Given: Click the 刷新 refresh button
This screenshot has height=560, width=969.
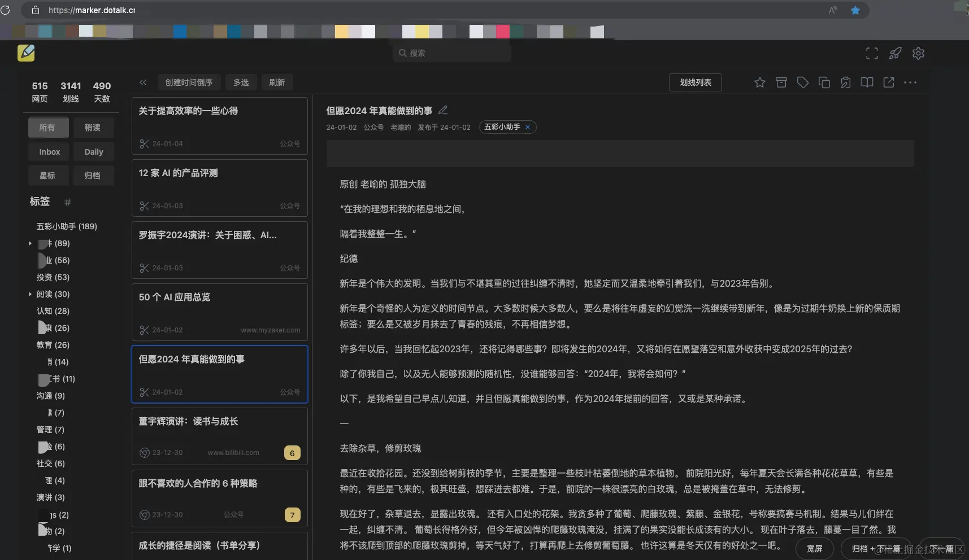Looking at the screenshot, I should point(277,82).
